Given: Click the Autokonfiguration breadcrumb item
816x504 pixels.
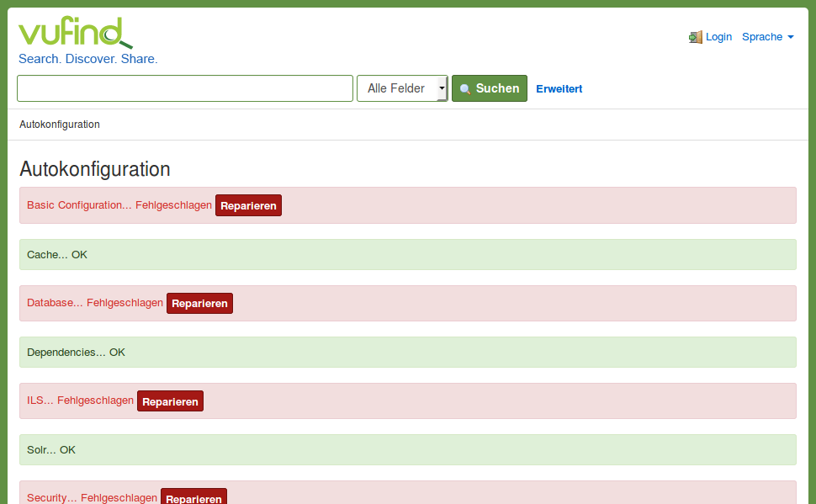Looking at the screenshot, I should click(60, 125).
